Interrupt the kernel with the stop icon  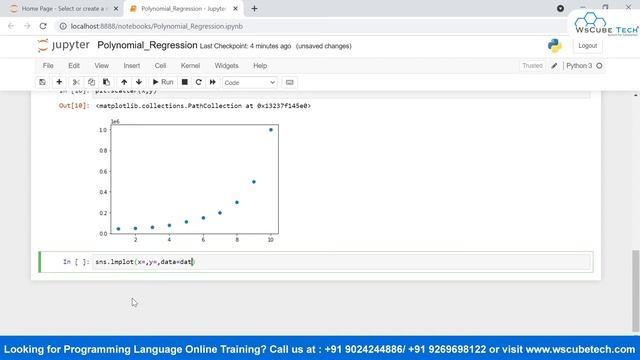coord(184,82)
